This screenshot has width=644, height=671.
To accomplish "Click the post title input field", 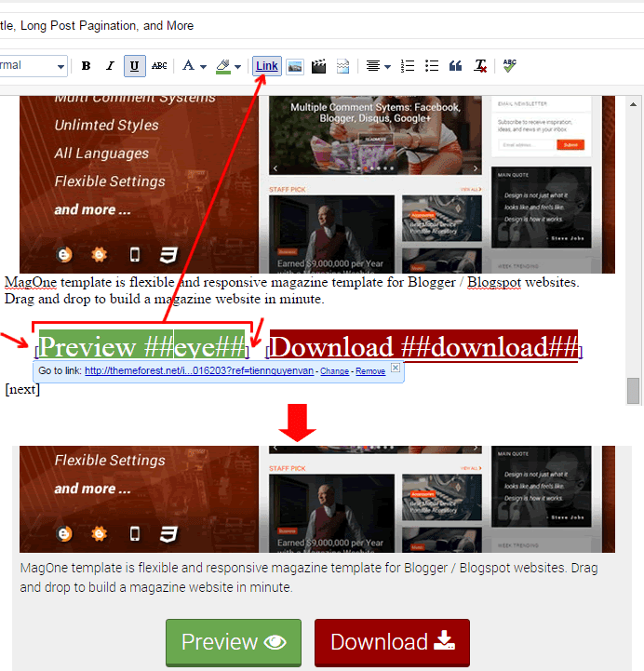I will point(321,26).
